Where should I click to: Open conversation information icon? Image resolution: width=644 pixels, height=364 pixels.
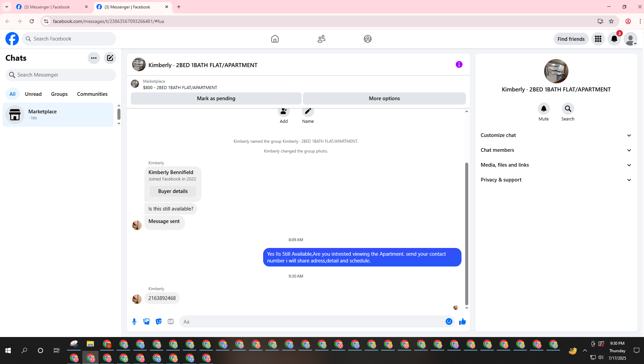tap(459, 64)
